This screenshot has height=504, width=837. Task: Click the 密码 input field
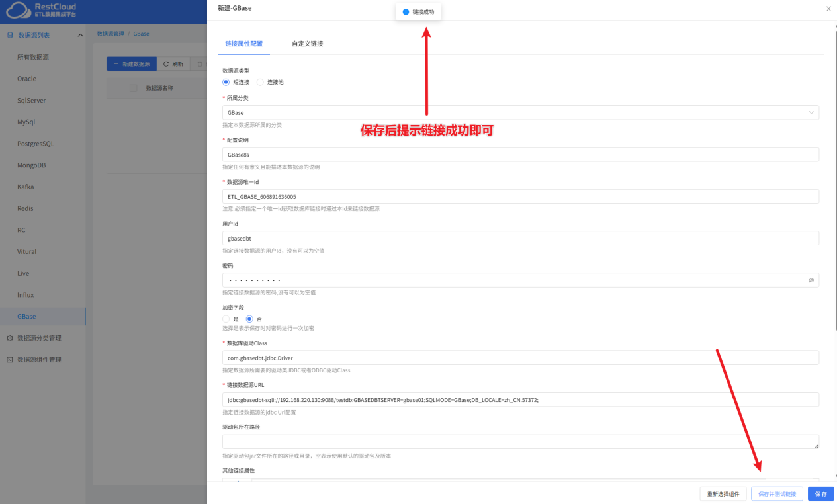(x=521, y=280)
